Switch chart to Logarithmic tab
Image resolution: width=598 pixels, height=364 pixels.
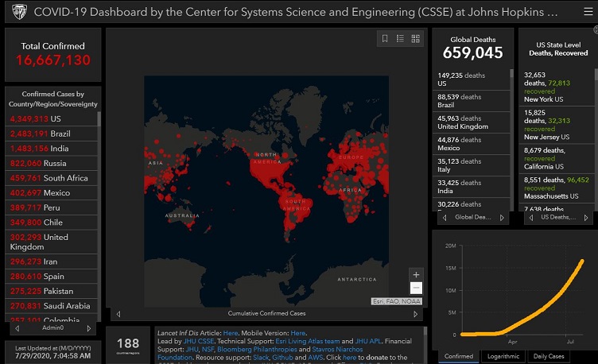point(504,357)
